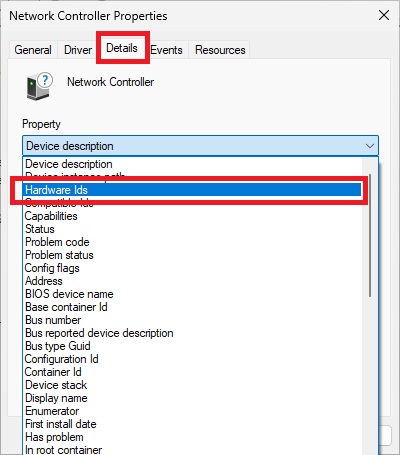The height and width of the screenshot is (455, 400).
Task: Select the 'Address' property
Action: click(x=193, y=281)
